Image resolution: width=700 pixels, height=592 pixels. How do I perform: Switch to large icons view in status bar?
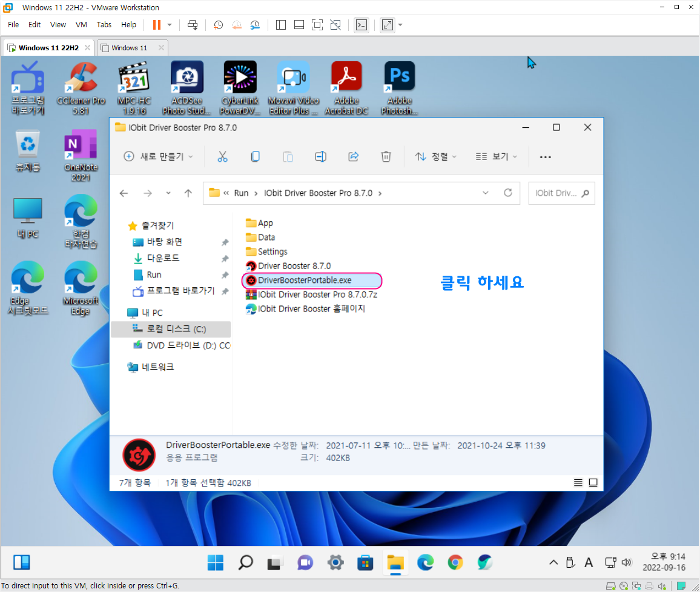[593, 482]
